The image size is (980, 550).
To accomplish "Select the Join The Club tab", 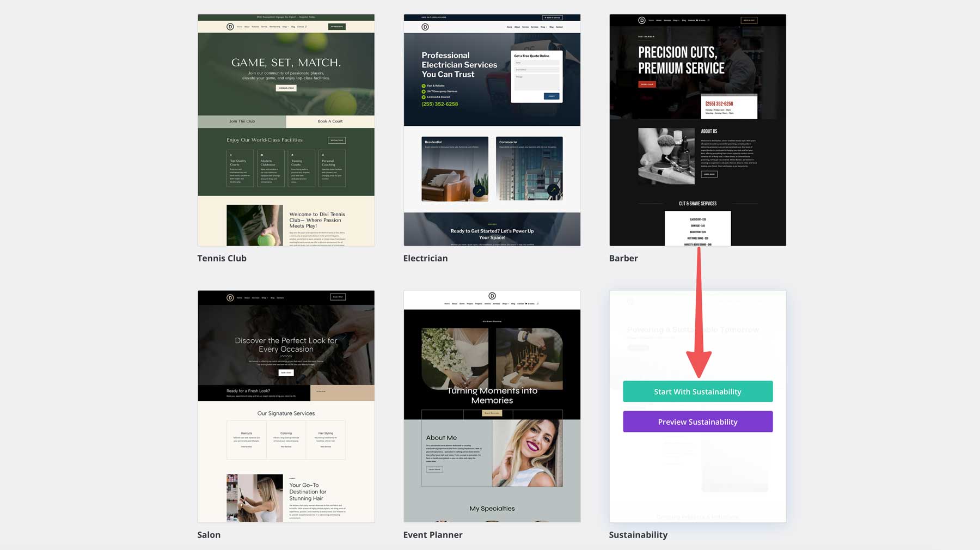I will [242, 121].
